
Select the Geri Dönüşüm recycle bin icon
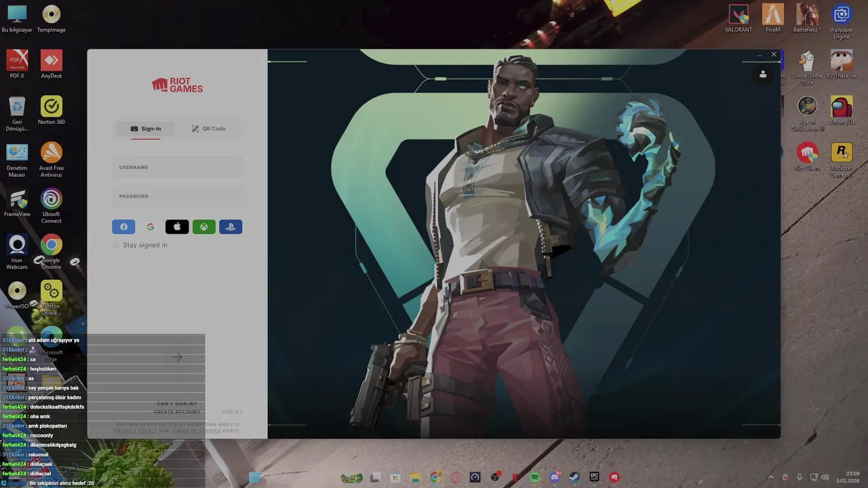tap(17, 113)
